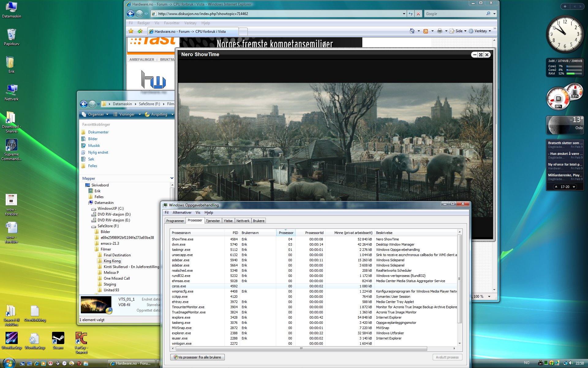Open the Avspilling dropdown in Explorer

click(159, 114)
